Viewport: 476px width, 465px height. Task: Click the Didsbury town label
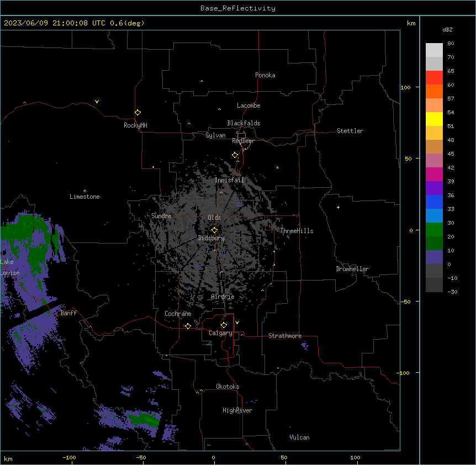pyautogui.click(x=211, y=238)
